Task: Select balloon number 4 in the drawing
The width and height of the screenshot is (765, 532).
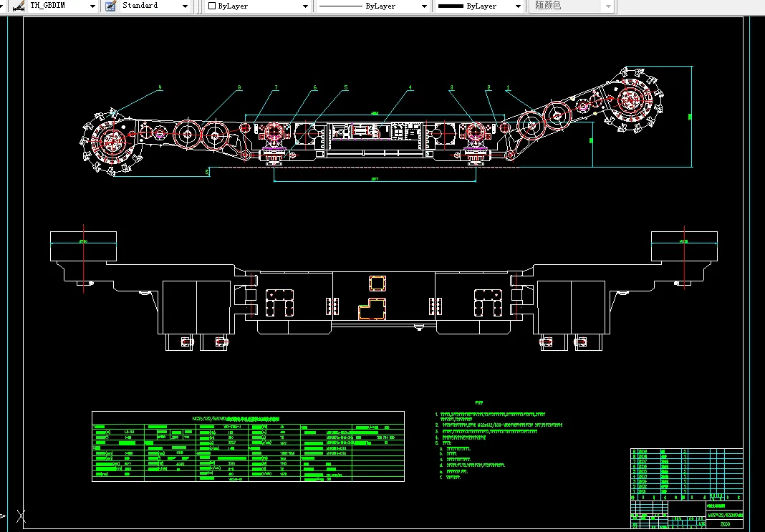Action: (x=410, y=88)
